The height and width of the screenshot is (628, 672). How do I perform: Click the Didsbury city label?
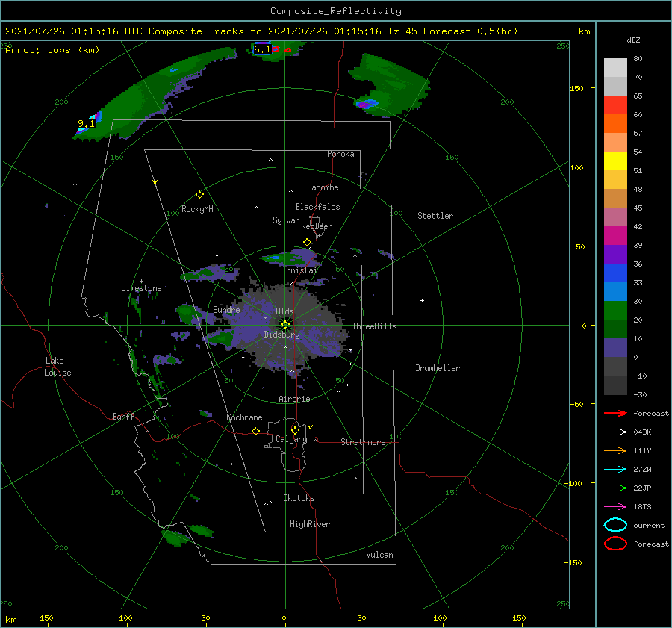[x=282, y=335]
